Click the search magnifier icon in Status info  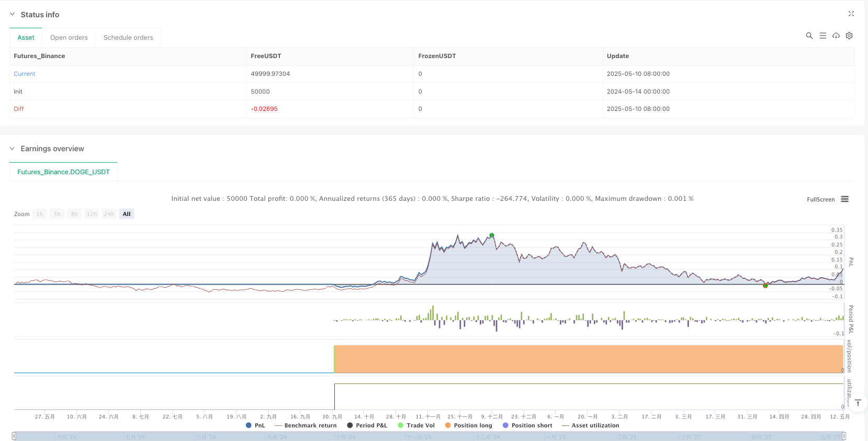click(809, 36)
